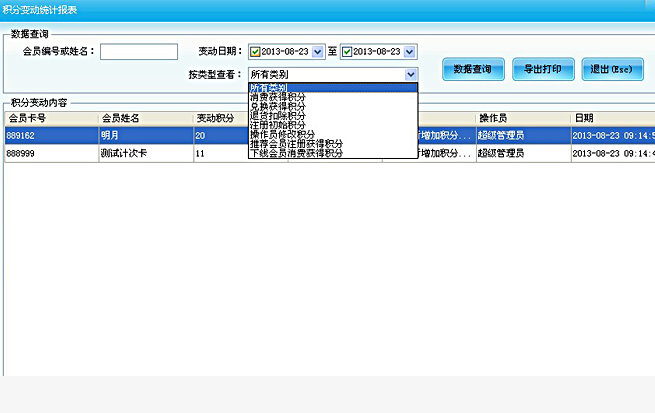This screenshot has height=413, width=655.
Task: Open the start date calendar dropdown arrow
Action: click(318, 52)
